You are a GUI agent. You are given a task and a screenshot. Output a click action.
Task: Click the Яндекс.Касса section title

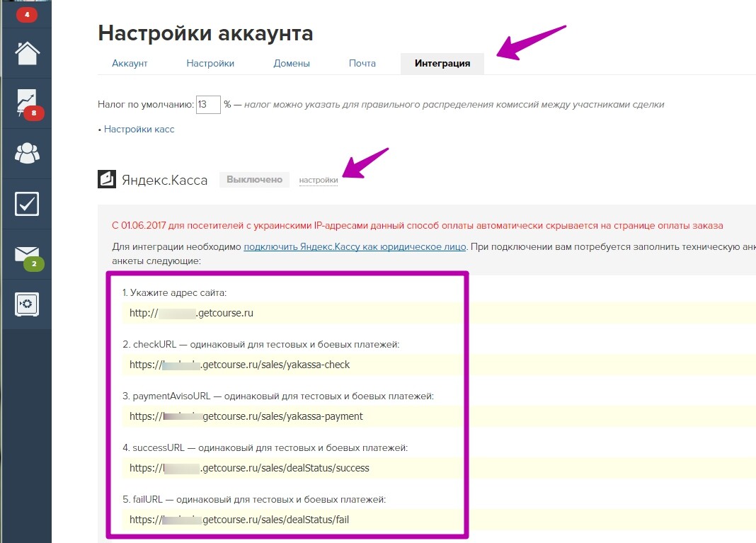coord(164,180)
